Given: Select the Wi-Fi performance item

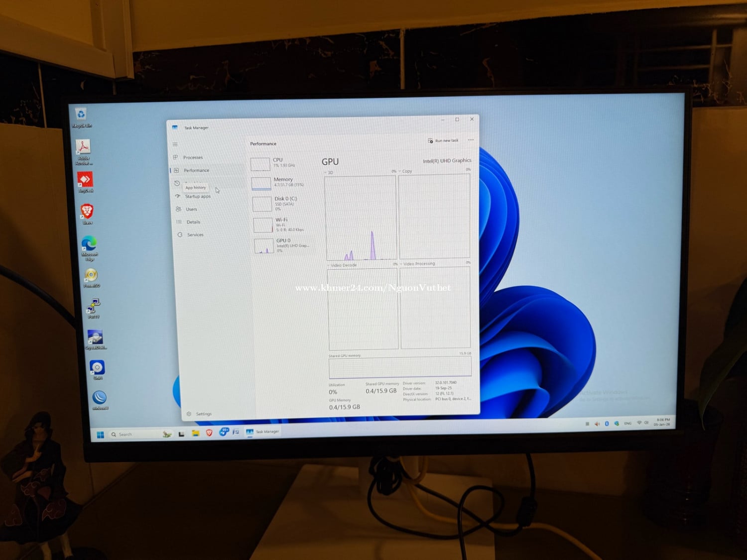Looking at the screenshot, I should click(278, 224).
